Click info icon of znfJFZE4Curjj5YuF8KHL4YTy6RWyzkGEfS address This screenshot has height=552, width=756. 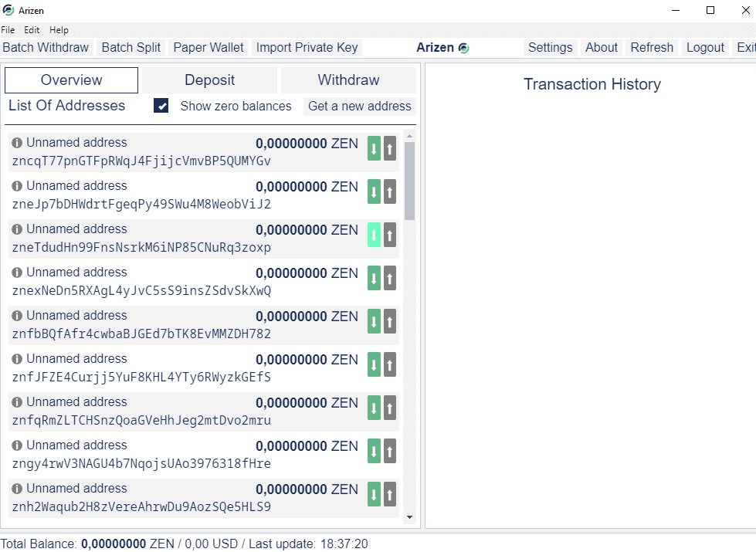(x=17, y=359)
